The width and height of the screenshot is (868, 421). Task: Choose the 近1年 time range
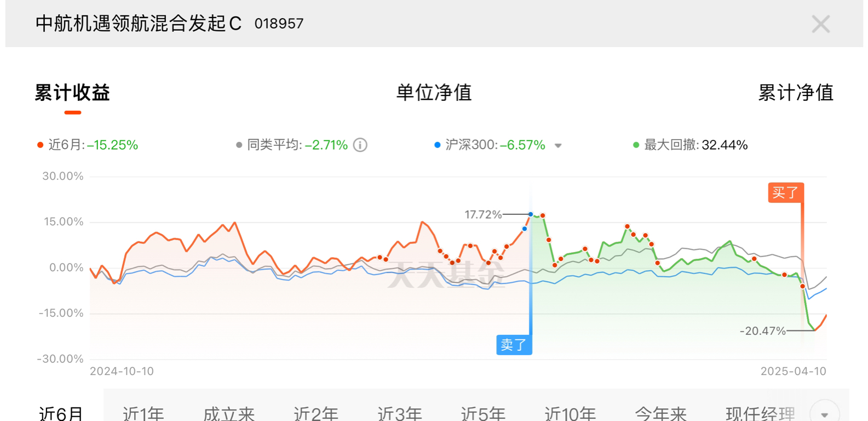(143, 413)
